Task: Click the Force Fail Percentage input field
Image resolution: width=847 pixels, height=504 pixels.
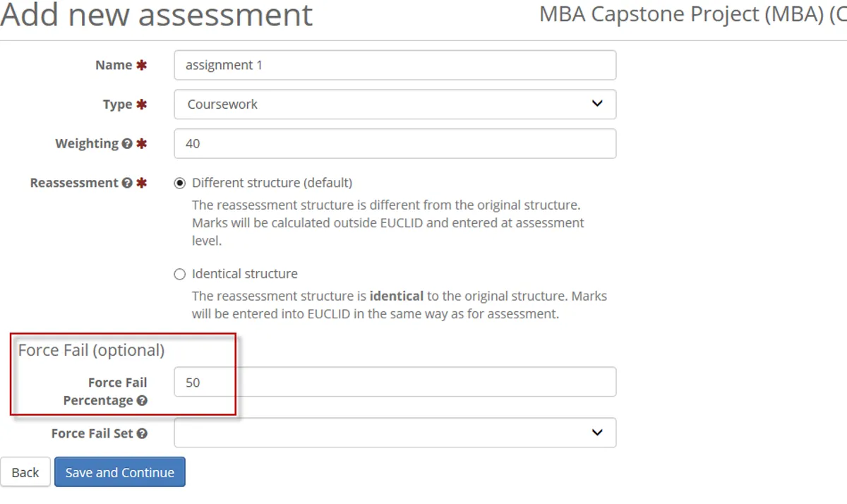Action: pyautogui.click(x=395, y=382)
